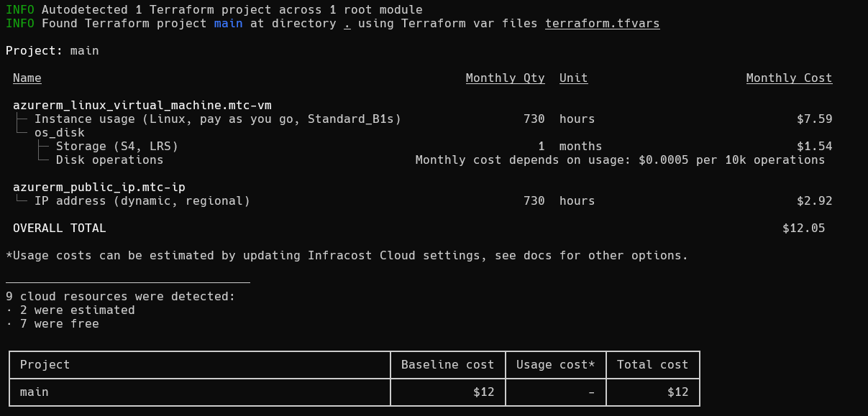
Task: Select the $12.05 overall total value
Action: coord(803,228)
